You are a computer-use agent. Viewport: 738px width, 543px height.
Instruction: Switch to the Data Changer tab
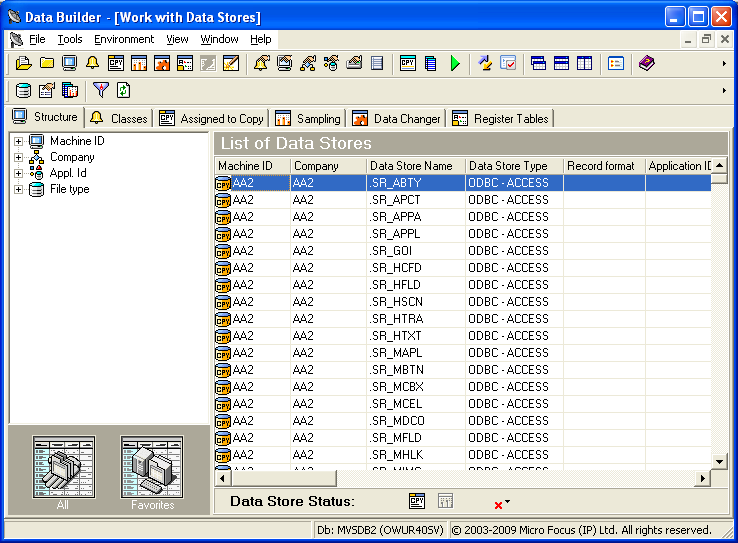pyautogui.click(x=396, y=118)
